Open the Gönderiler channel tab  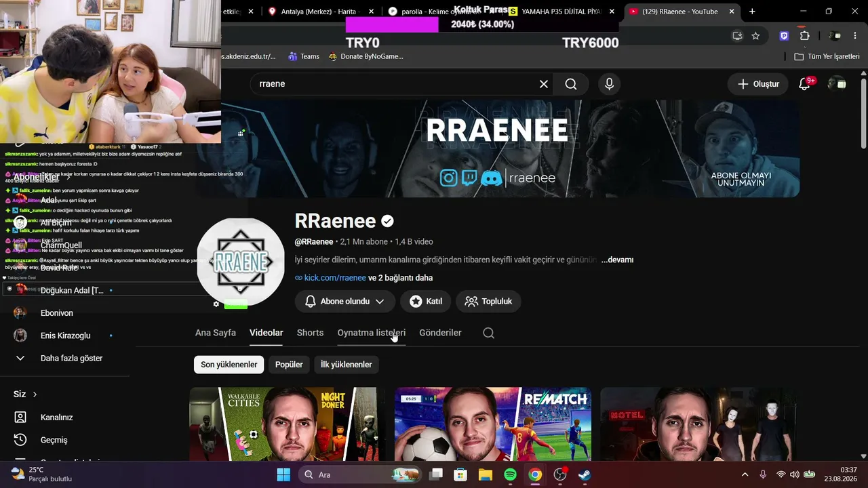click(x=440, y=333)
